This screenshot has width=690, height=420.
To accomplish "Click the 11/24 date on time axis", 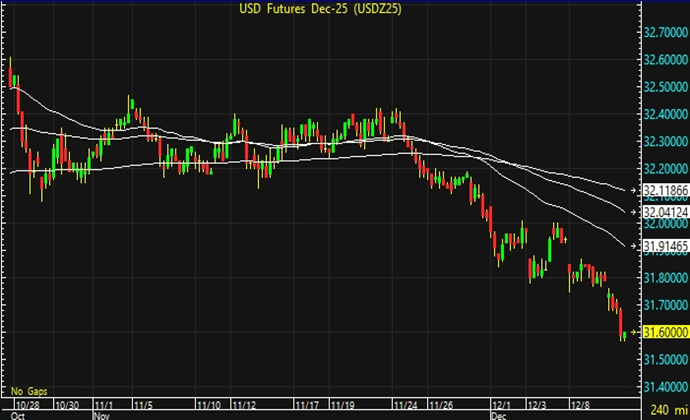I will point(406,404).
